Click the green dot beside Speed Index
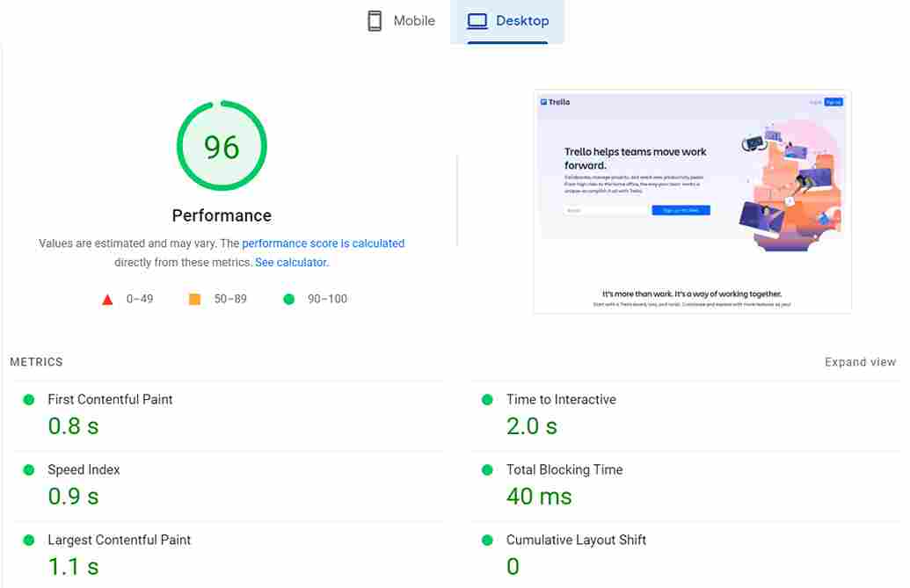Image resolution: width=910 pixels, height=588 pixels. click(28, 469)
